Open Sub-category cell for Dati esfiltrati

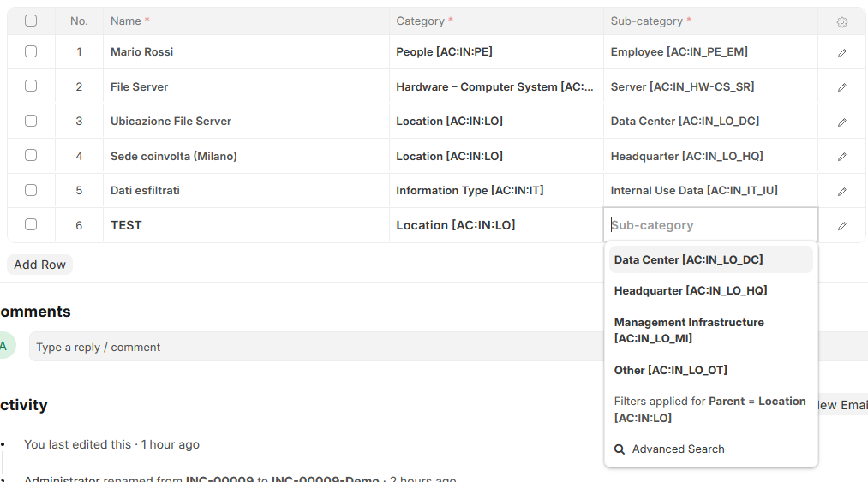709,191
